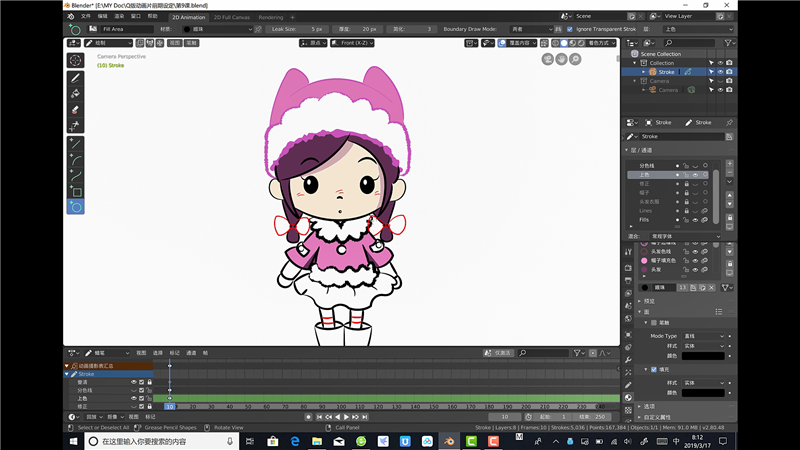Image resolution: width=800 pixels, height=450 pixels.
Task: Jump to the last frame
Action: (x=364, y=417)
